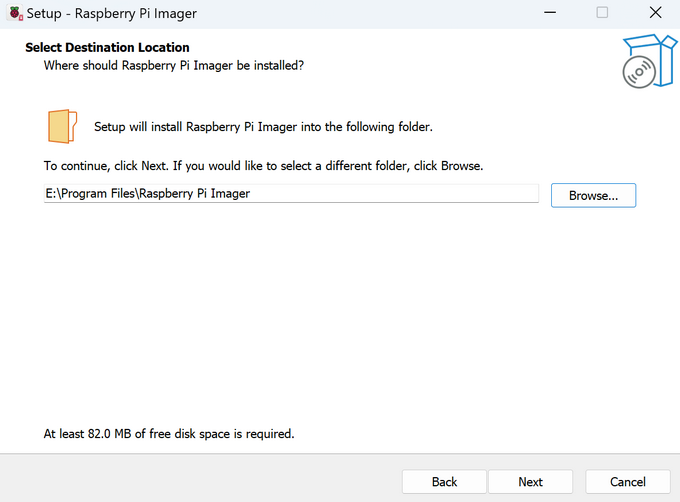Click the orange folder icon

62,126
